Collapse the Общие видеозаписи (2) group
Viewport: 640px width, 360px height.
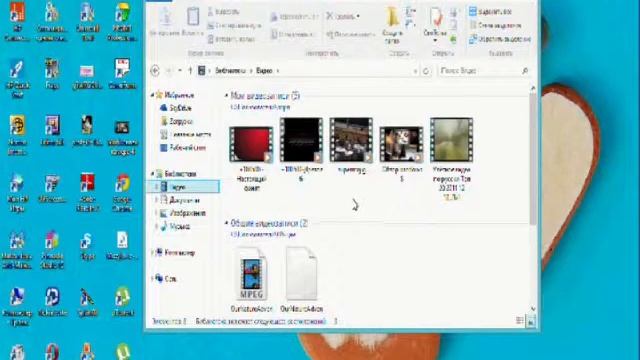(227, 223)
